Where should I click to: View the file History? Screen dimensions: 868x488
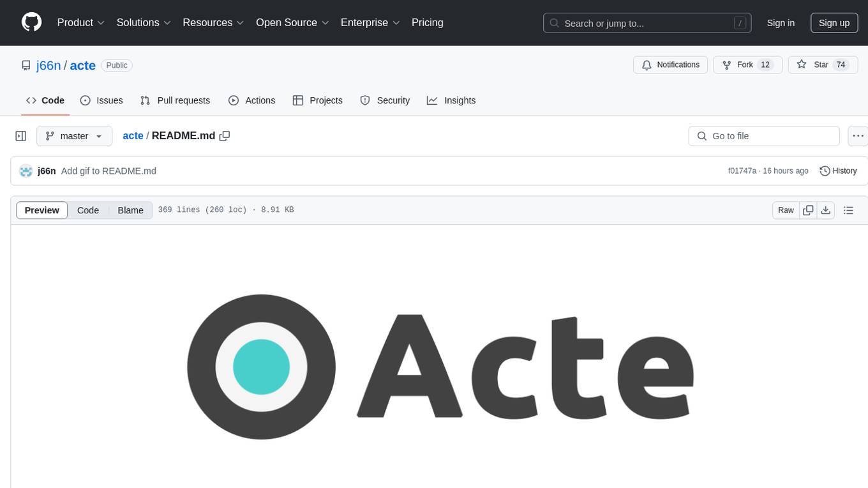(x=838, y=171)
